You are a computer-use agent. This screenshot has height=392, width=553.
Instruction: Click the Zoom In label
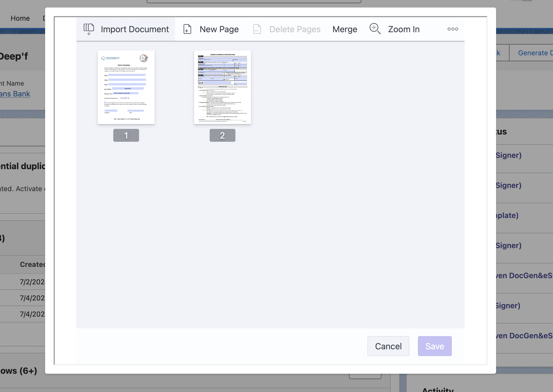(x=404, y=29)
